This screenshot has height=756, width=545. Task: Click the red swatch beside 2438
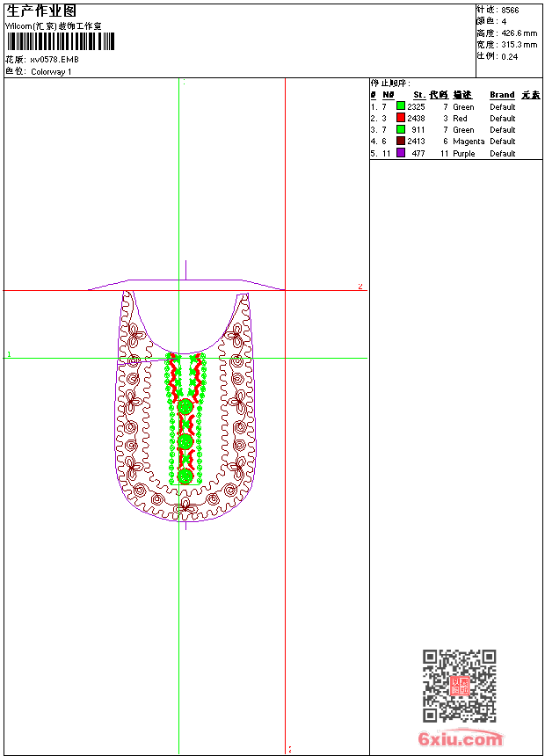400,118
